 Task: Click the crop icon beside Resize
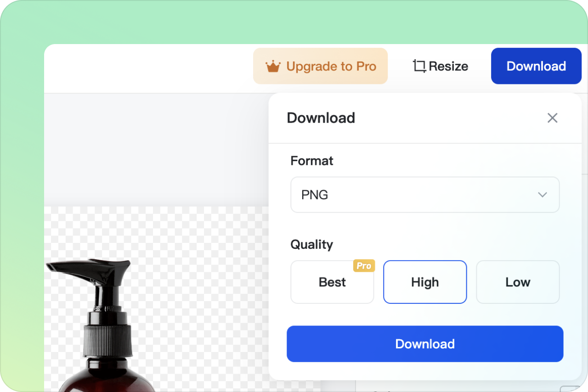419,66
